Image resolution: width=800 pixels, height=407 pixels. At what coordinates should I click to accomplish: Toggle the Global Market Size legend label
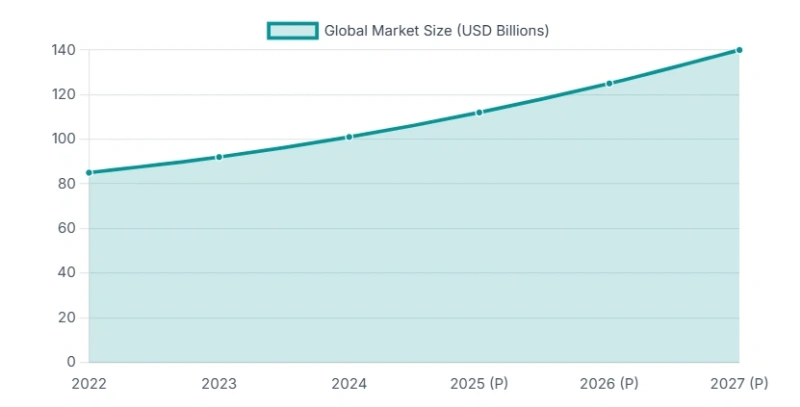(x=436, y=31)
